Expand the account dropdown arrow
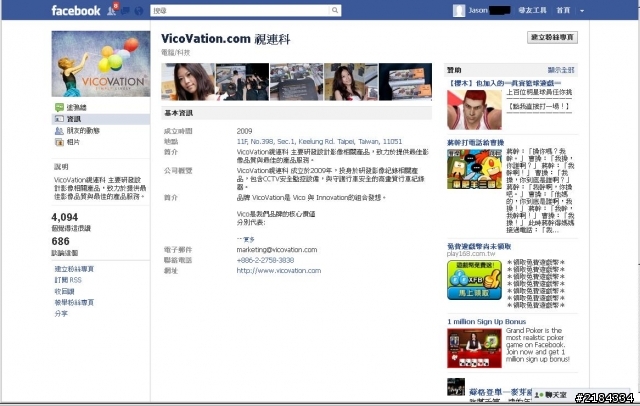Viewport: 640px width, 406px height. point(582,11)
